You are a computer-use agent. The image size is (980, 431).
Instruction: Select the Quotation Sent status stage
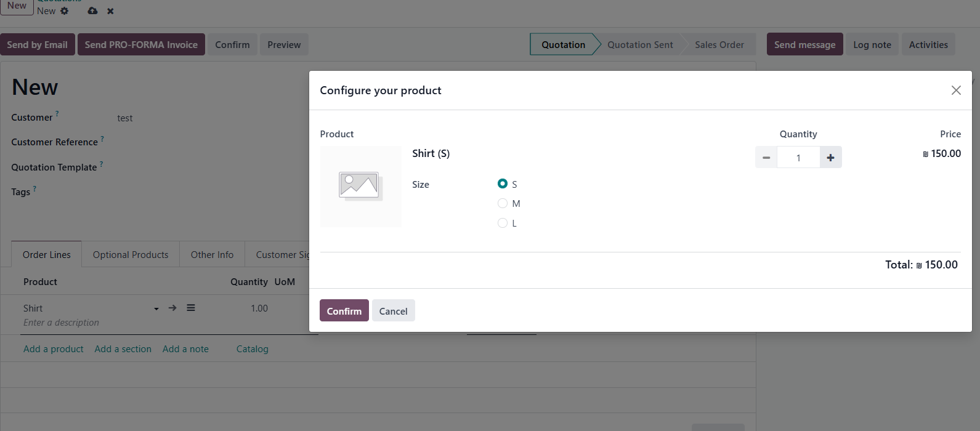[640, 45]
